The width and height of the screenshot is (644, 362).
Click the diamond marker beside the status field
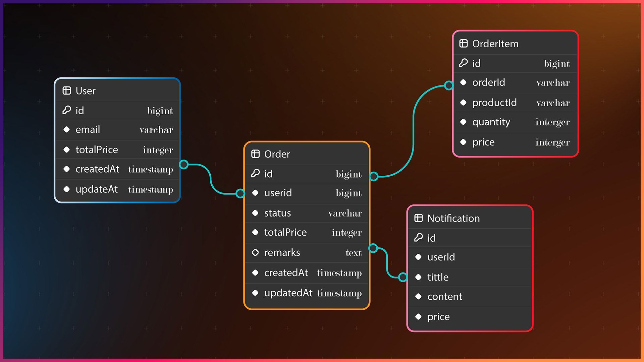(255, 213)
